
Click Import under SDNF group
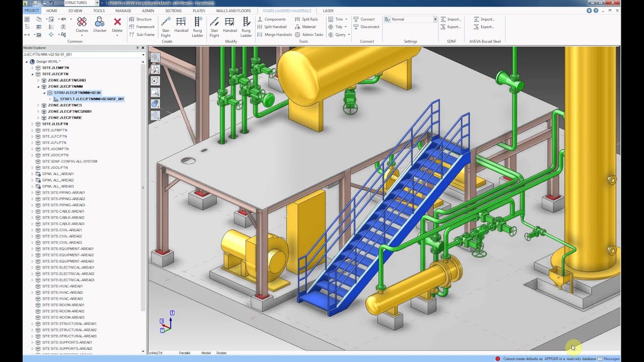(x=450, y=19)
